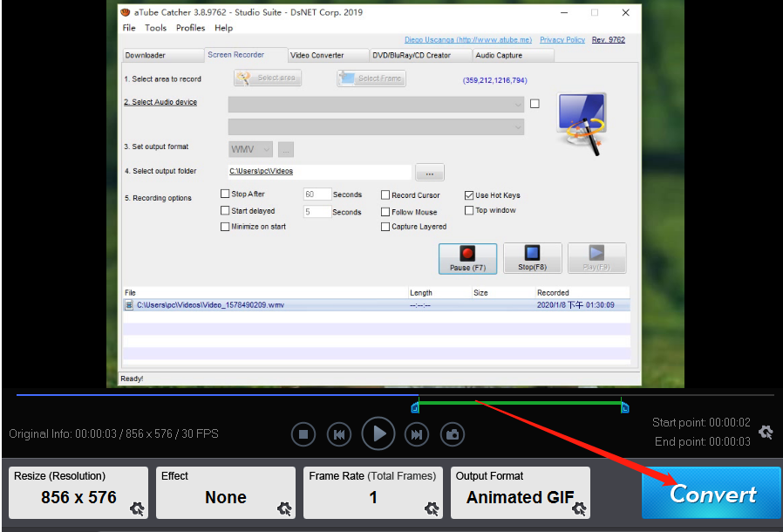Open the Start/End point gear settings
The image size is (783, 532).
766,432
